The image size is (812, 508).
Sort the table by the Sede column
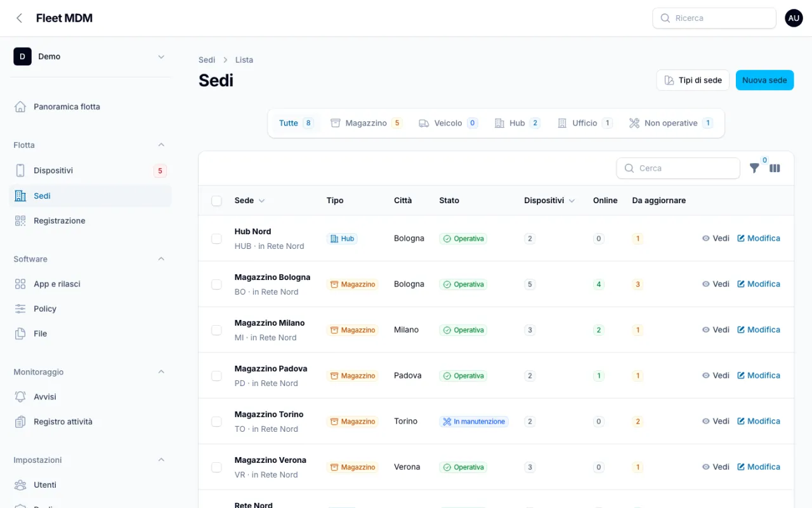tap(250, 201)
